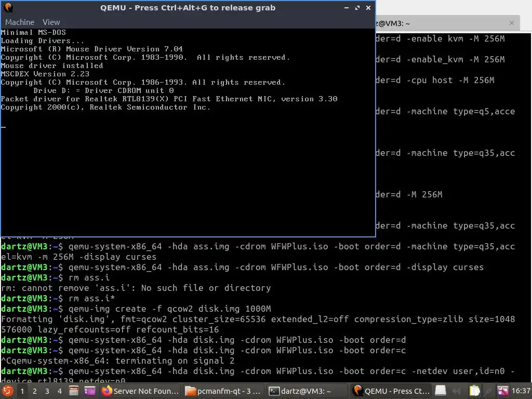Click the '-boot order=d -display curses' command line
Viewport: 532px width, 399px height.
click(x=276, y=268)
